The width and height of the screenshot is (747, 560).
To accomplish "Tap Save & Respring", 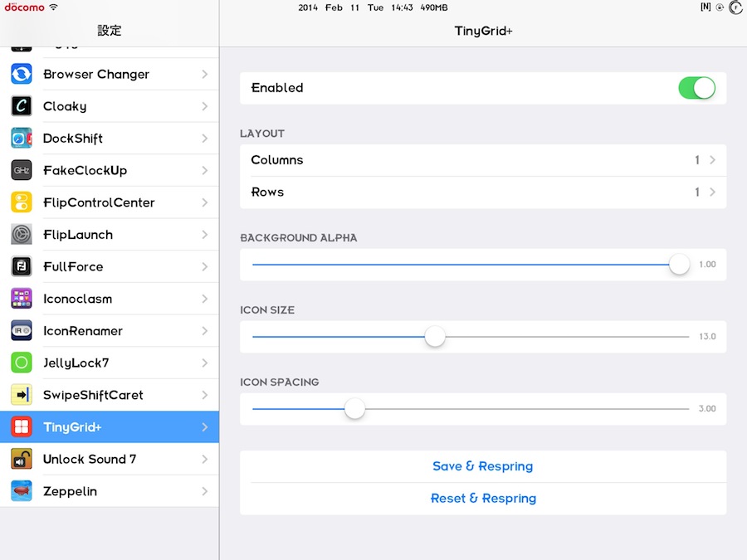I will (482, 466).
